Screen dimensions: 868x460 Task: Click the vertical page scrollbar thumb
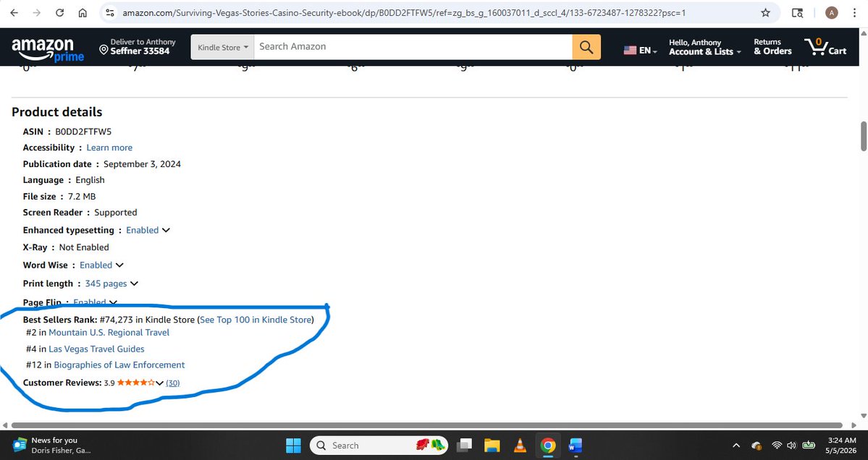(x=863, y=136)
